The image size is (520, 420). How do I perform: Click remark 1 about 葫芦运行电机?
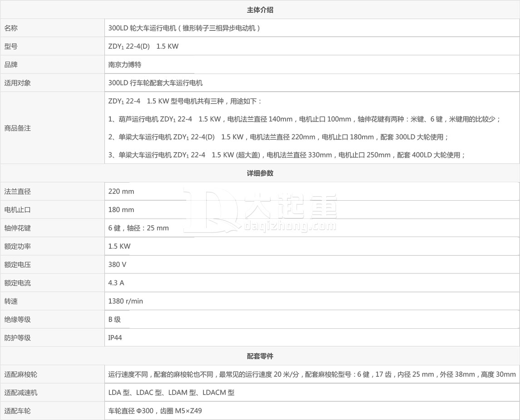click(304, 119)
